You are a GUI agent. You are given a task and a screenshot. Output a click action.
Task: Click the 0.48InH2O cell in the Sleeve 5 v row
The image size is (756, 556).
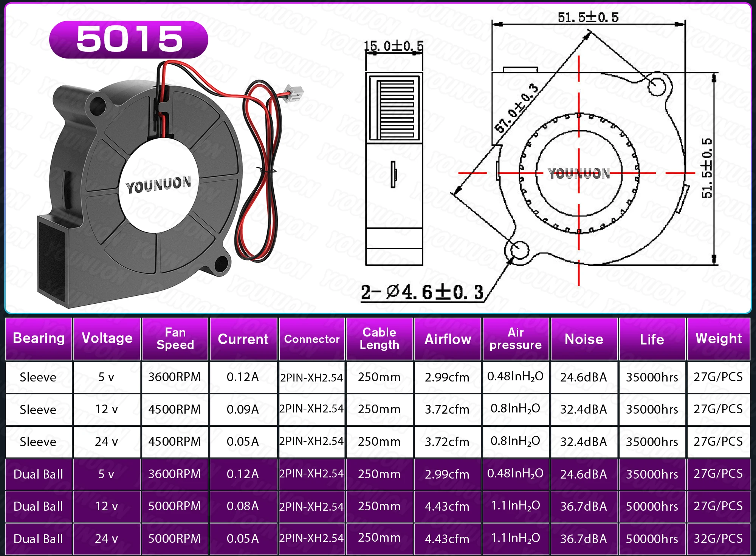[x=515, y=377]
